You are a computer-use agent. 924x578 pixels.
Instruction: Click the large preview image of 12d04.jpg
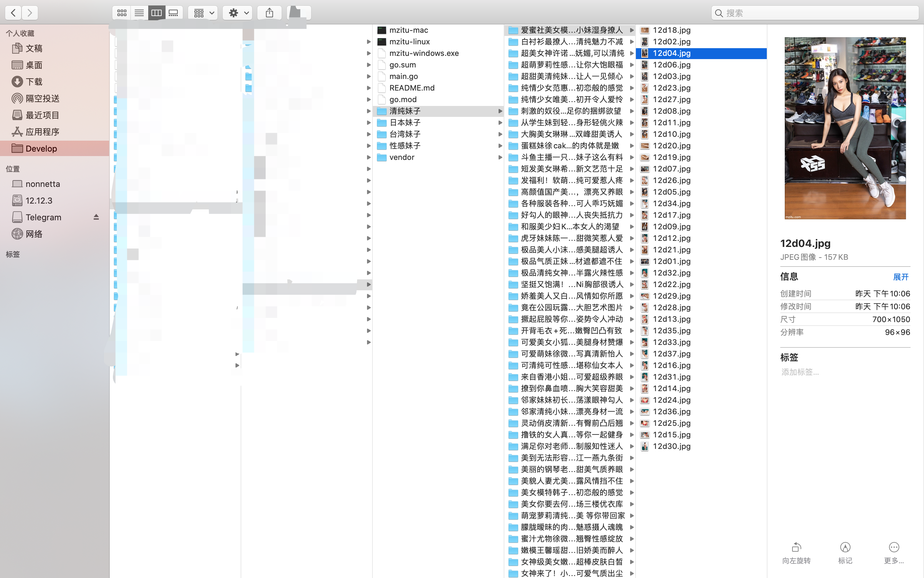pos(845,128)
